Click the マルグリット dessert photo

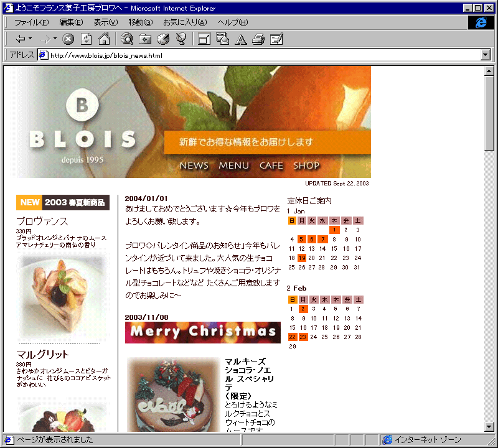(62, 414)
